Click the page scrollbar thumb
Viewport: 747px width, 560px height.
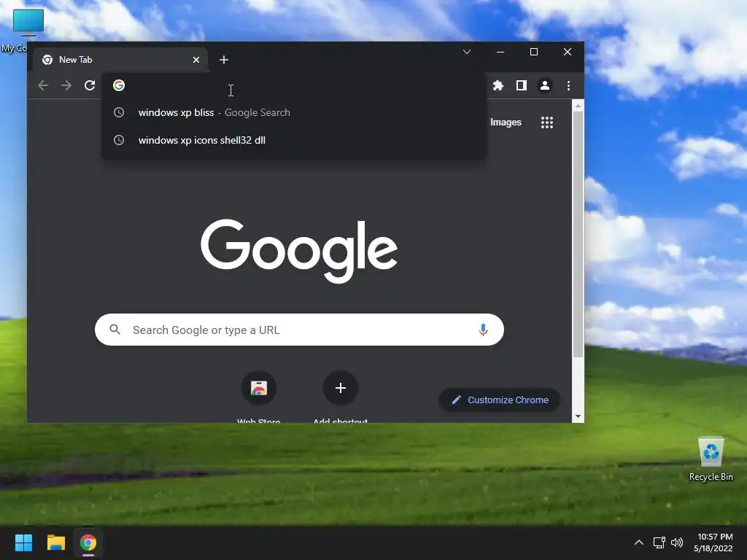578,233
